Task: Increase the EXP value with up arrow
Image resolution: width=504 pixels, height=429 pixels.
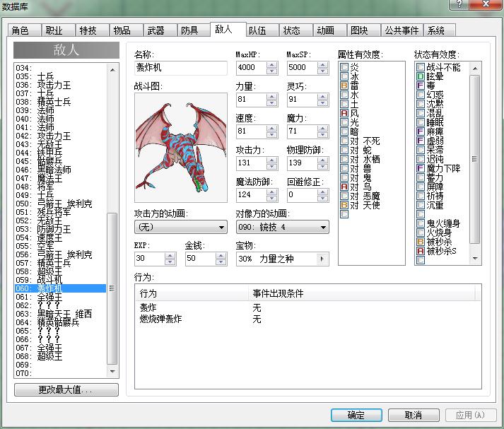Action: [170, 255]
